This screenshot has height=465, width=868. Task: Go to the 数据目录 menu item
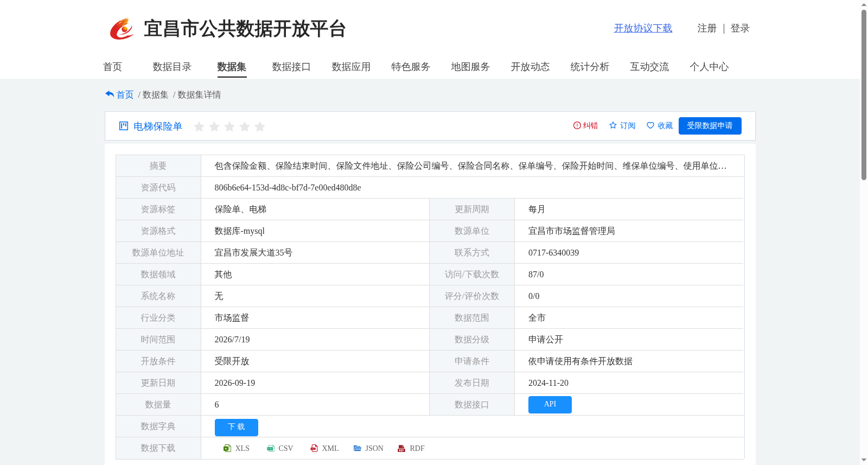(x=172, y=67)
